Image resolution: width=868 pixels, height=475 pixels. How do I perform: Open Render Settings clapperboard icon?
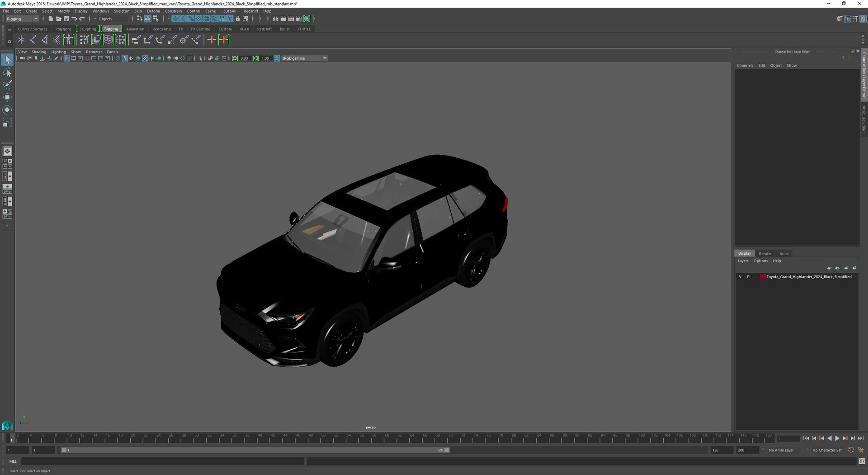click(x=299, y=19)
